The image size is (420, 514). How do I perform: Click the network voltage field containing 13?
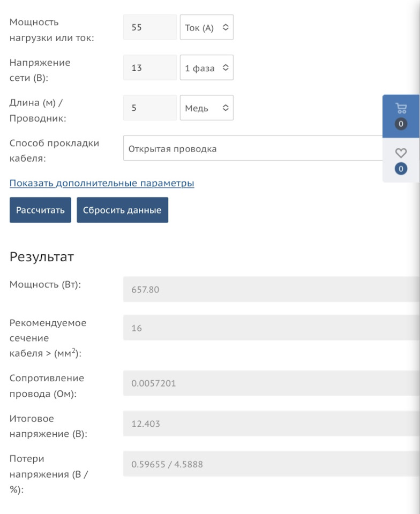click(150, 68)
